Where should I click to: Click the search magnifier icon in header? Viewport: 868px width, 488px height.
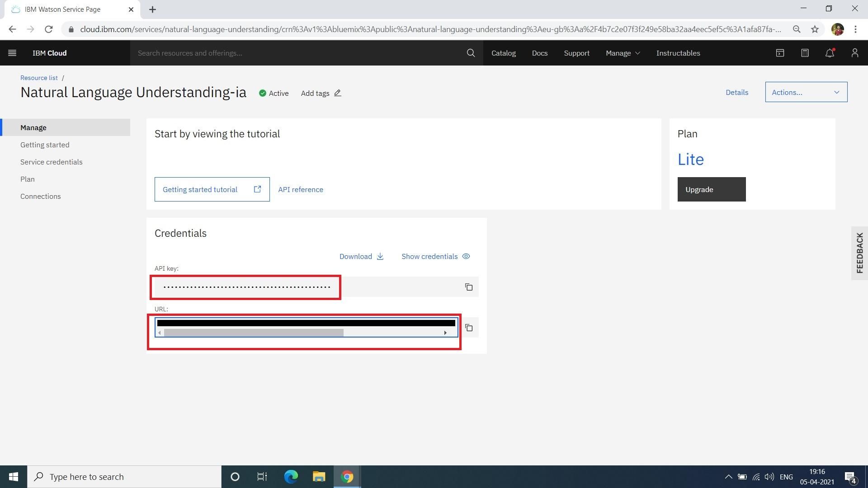click(471, 53)
